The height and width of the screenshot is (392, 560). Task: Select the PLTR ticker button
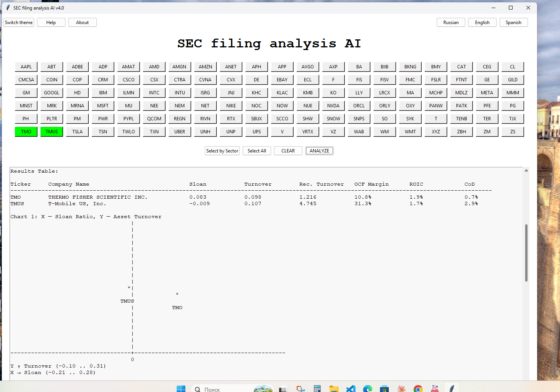[x=52, y=119]
